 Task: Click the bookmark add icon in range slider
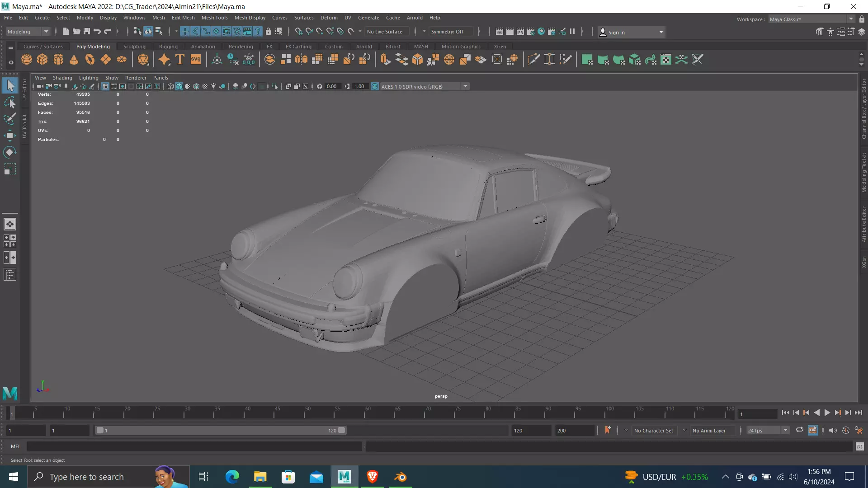608,430
